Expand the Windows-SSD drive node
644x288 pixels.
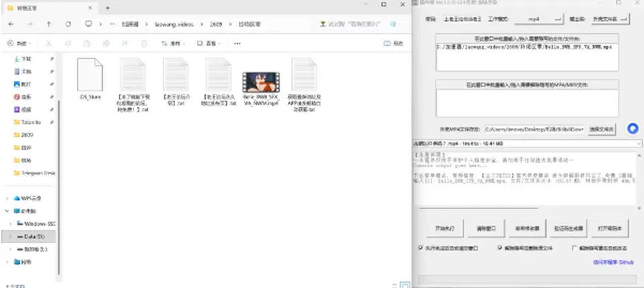click(11, 224)
